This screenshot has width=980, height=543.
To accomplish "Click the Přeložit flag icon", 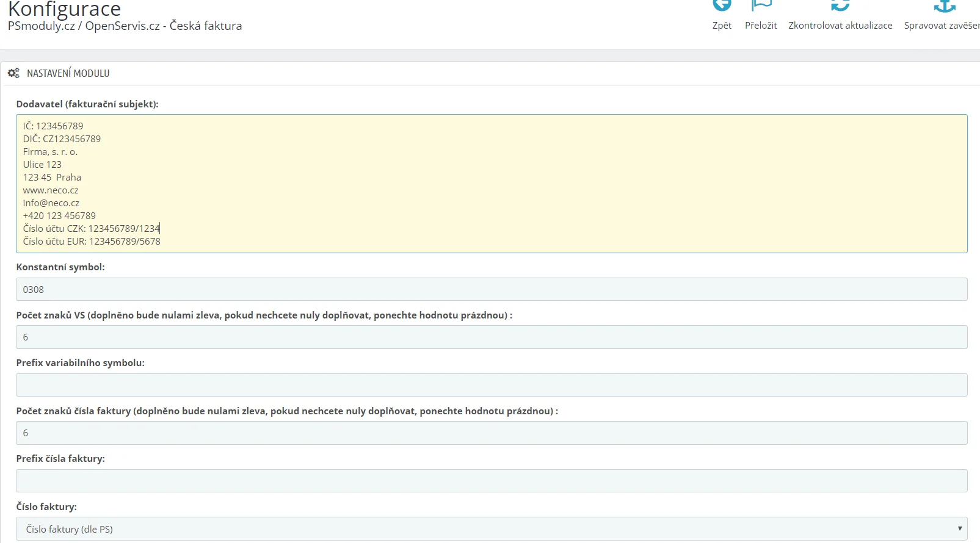I will click(x=761, y=5).
